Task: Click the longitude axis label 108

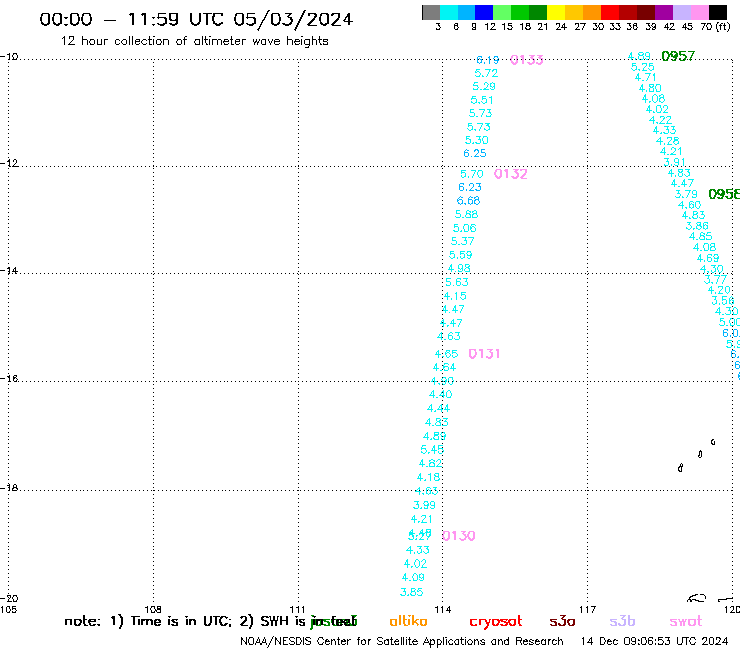Action: (x=153, y=610)
